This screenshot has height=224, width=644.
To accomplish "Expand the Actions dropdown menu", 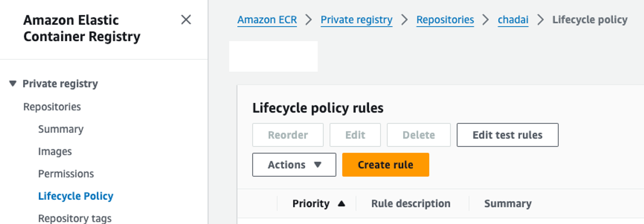I will pos(294,165).
